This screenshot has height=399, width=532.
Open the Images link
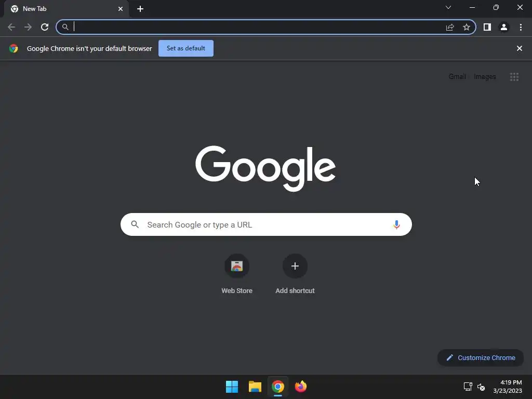click(485, 77)
